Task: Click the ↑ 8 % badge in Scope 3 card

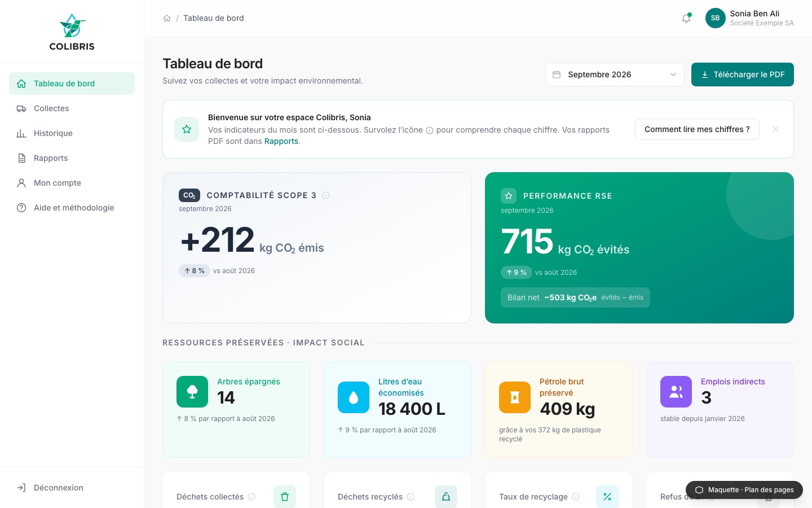Action: tap(195, 271)
